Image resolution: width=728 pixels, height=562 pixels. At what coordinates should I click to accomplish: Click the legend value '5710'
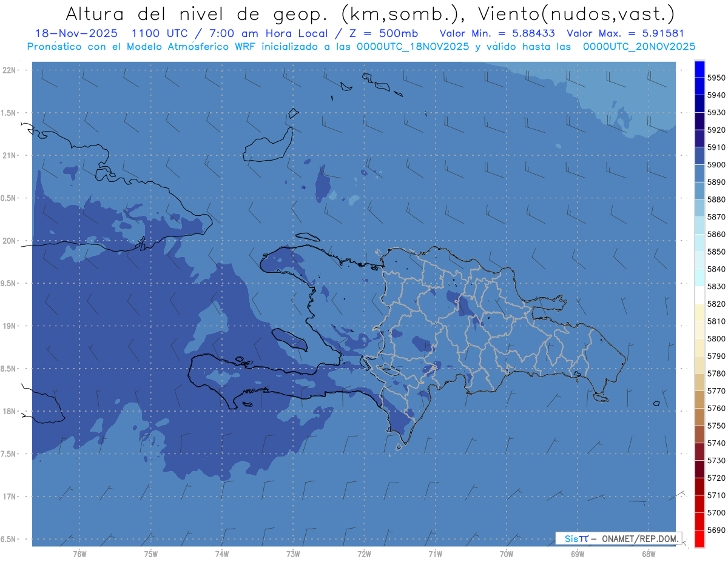716,495
